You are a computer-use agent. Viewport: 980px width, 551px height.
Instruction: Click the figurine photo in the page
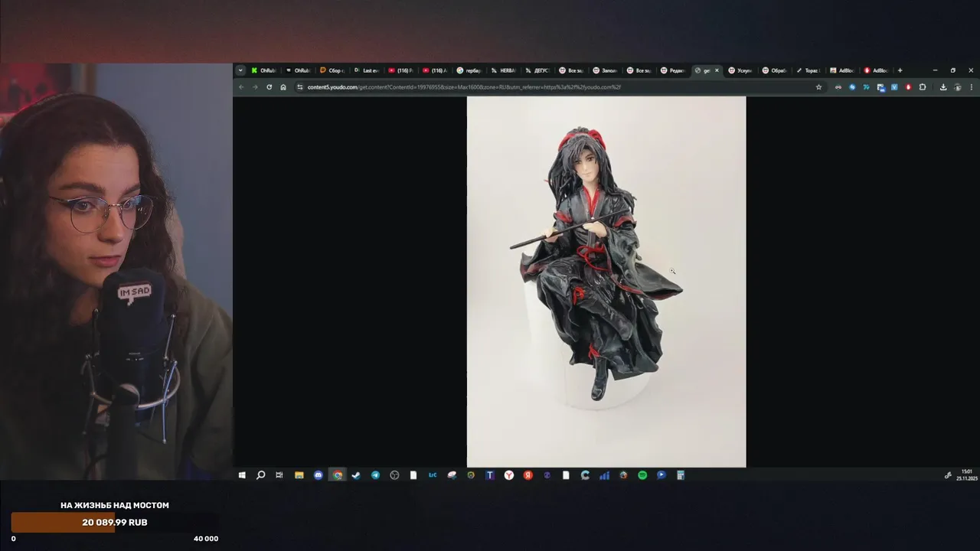coord(606,282)
